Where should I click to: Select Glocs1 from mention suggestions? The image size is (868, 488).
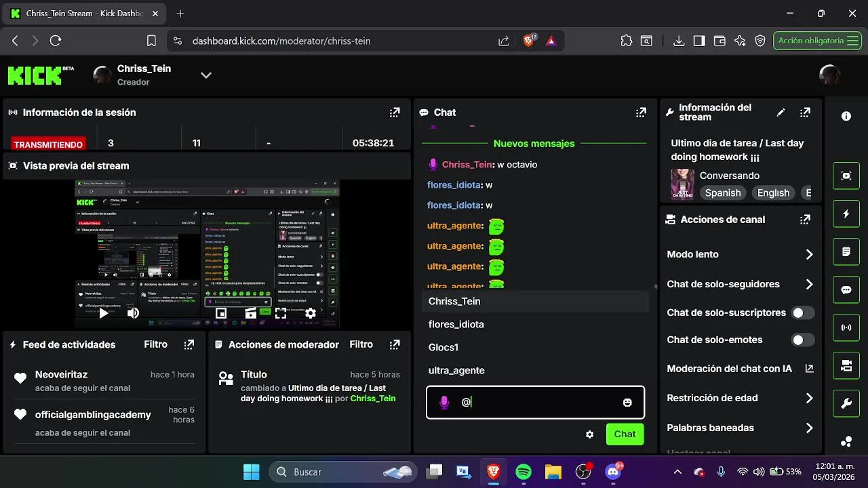point(535,348)
